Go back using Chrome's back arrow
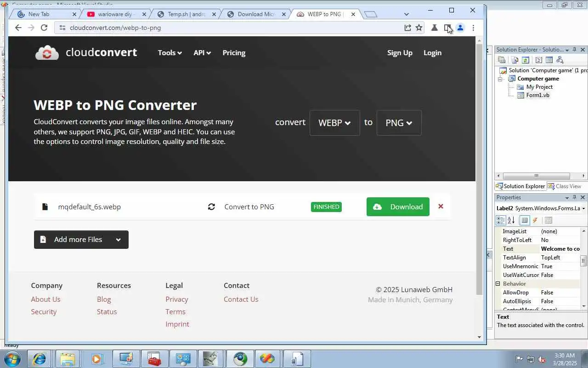588x368 pixels. click(18, 28)
